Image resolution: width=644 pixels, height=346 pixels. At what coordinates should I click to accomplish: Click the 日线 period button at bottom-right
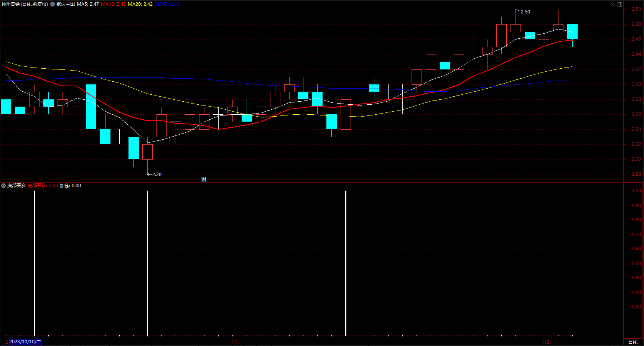click(x=633, y=342)
